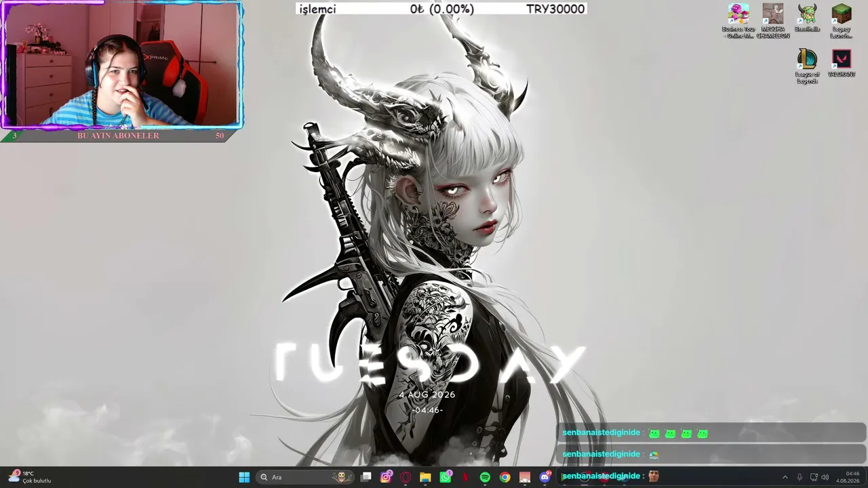Select the Brawlhalla desktop icon
868x488 pixels.
(x=807, y=18)
